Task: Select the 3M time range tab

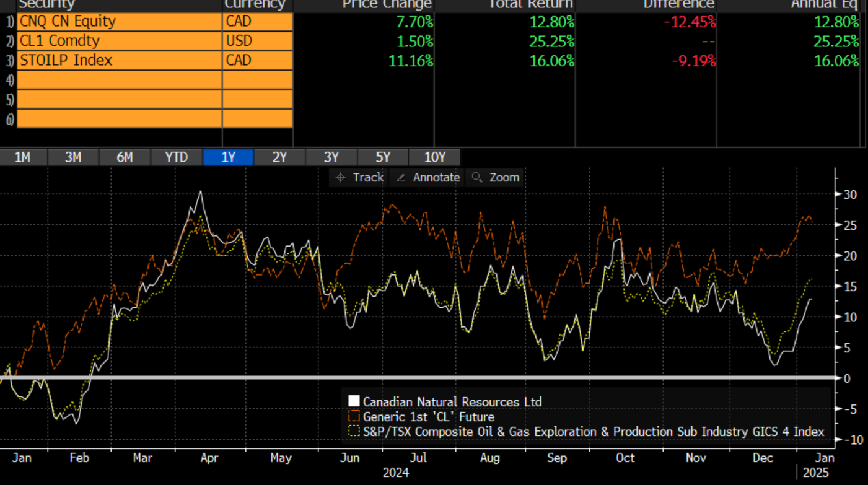Action: [x=73, y=157]
